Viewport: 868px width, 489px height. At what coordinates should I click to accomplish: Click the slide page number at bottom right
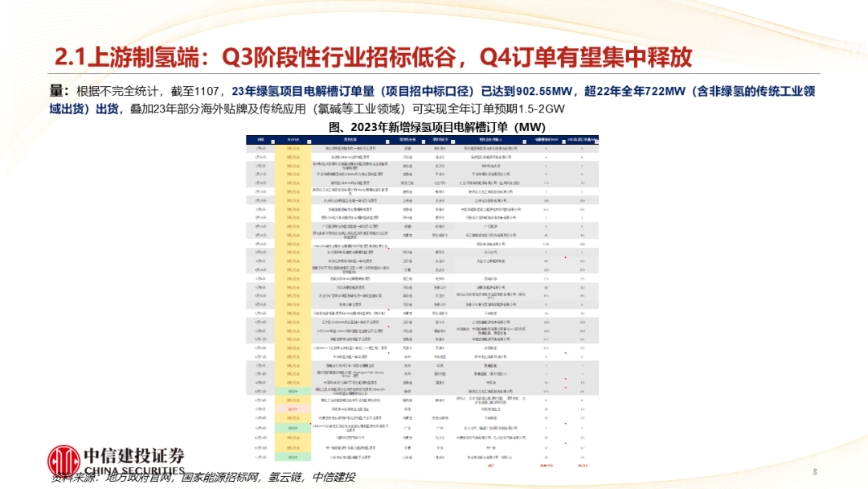[815, 472]
